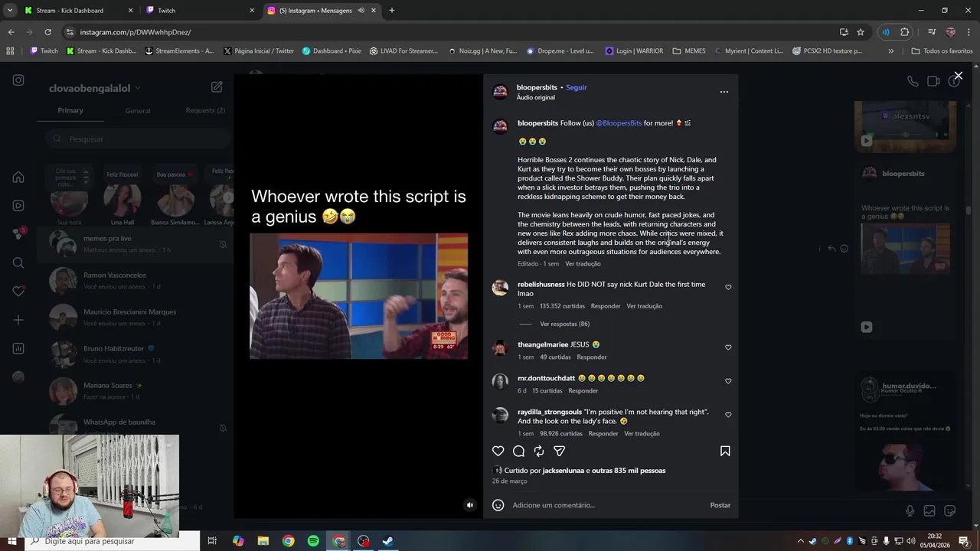Viewport: 980px width, 551px height.
Task: Open Spotify from the taskbar
Action: (313, 541)
